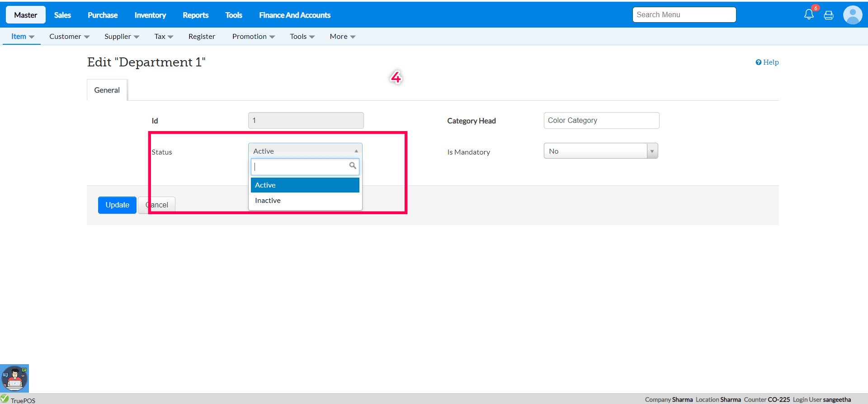The image size is (868, 404).
Task: Click the Help question mark link
Action: (x=767, y=62)
